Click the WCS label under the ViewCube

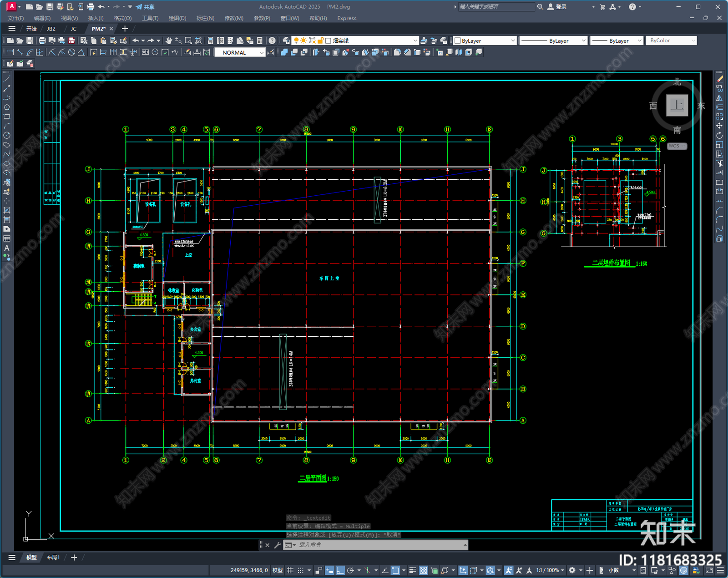pyautogui.click(x=677, y=146)
